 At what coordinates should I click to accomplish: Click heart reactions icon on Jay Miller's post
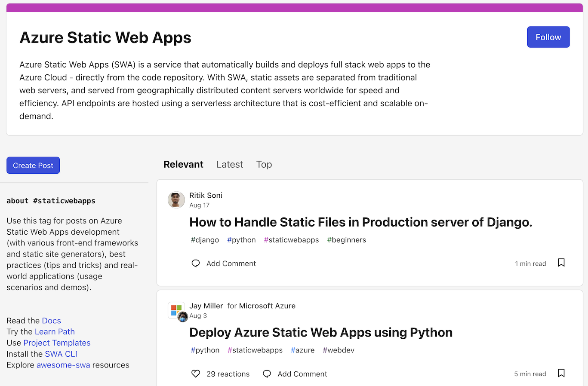(x=196, y=374)
